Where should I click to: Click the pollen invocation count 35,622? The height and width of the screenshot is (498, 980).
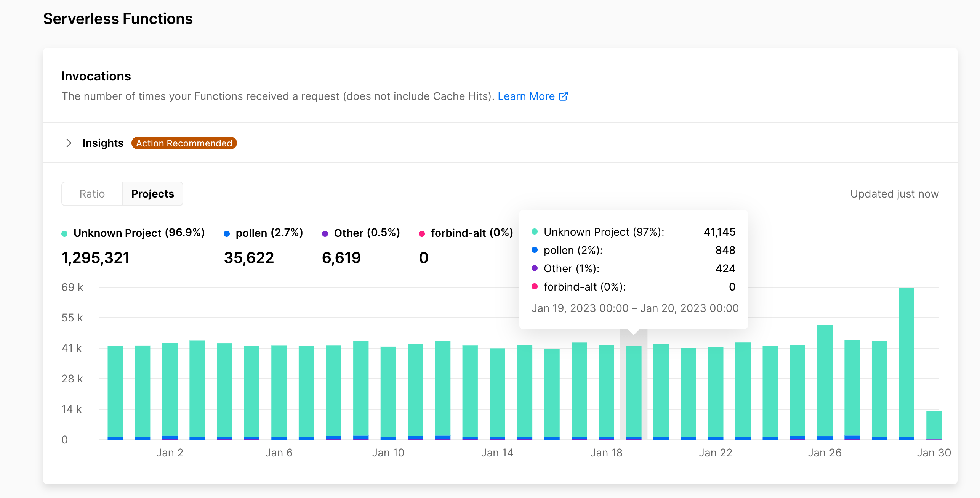click(x=249, y=258)
